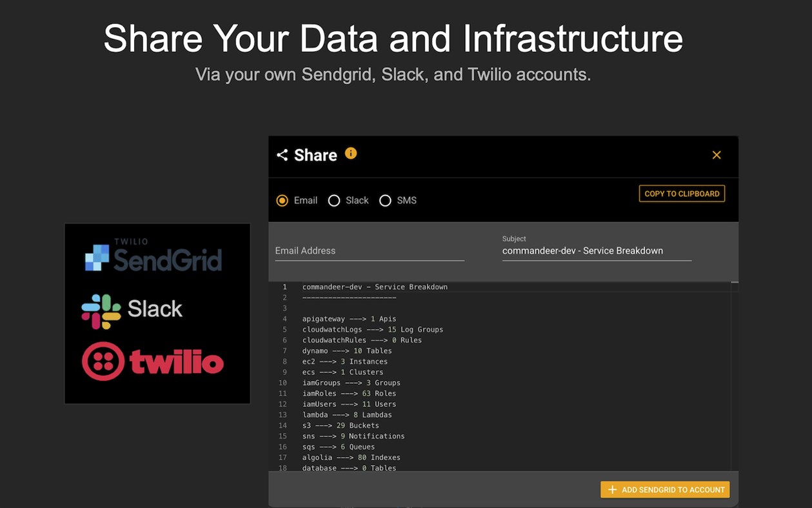Click the share icon beside Share title
The image size is (812, 508).
pyautogui.click(x=282, y=155)
